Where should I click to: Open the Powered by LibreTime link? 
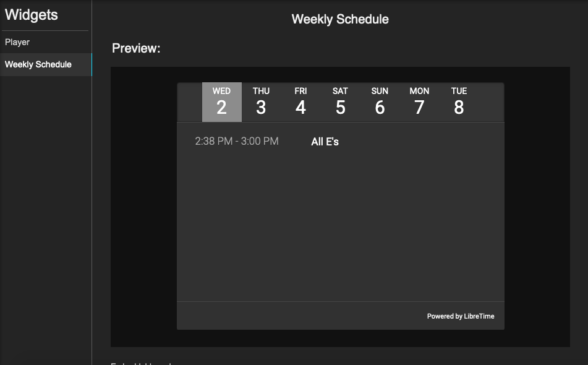pos(461,316)
